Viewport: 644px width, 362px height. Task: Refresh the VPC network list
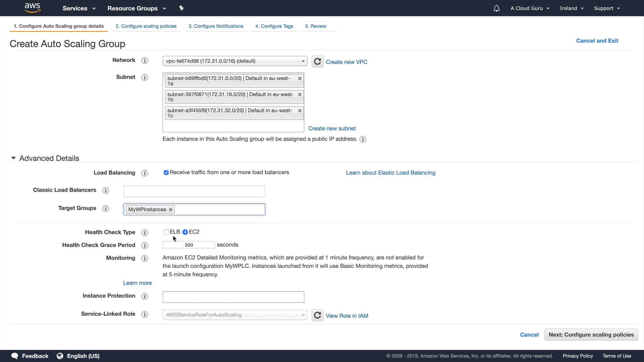[x=317, y=62]
